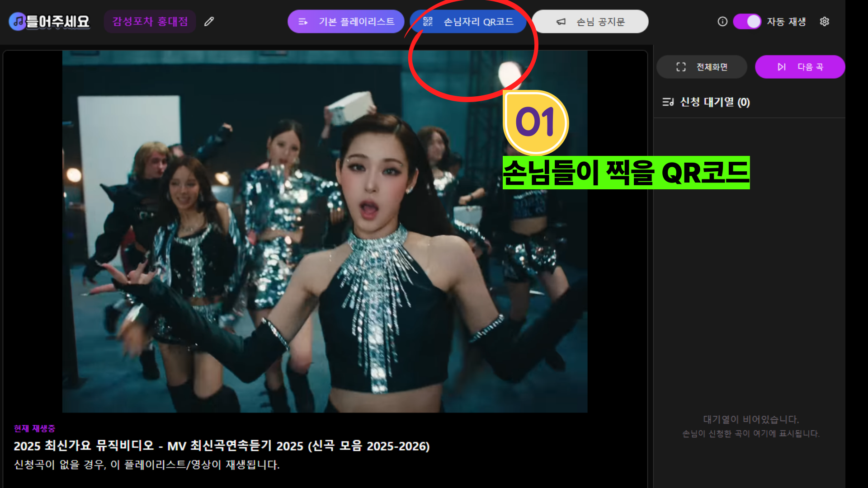Open 손님자리 QR코드 for guest seats

tap(468, 21)
